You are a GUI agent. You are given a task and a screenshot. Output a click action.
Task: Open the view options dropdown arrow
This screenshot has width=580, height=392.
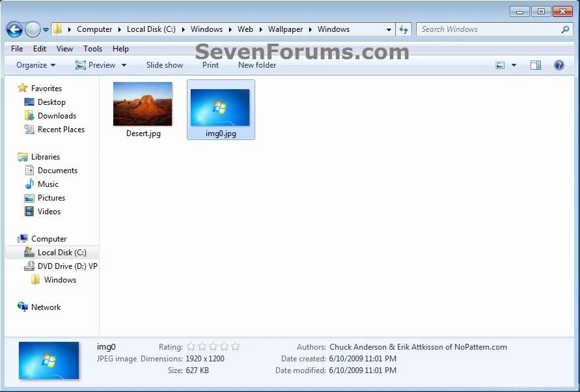(x=514, y=66)
